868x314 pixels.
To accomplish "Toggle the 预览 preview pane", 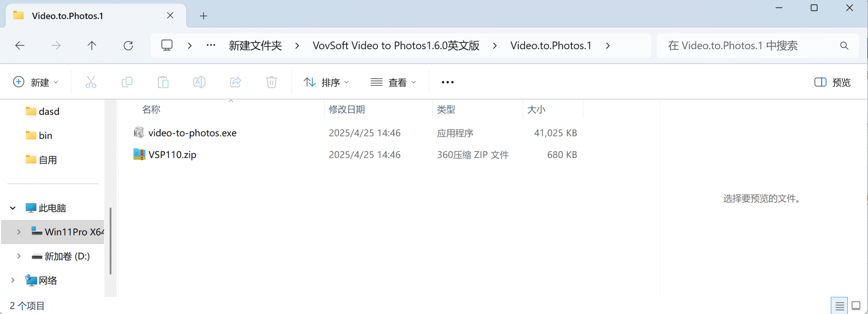I will pos(832,82).
